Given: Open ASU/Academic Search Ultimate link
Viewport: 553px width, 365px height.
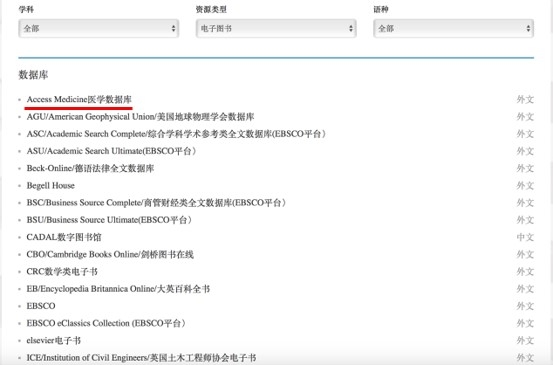Looking at the screenshot, I should click(x=111, y=151).
